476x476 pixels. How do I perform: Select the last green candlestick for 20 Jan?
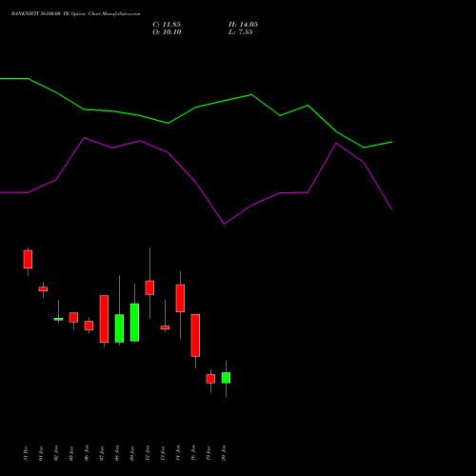(x=226, y=378)
